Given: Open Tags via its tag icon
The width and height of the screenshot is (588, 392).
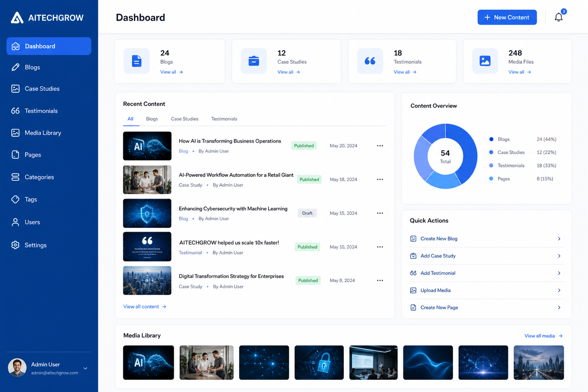Looking at the screenshot, I should click(15, 199).
